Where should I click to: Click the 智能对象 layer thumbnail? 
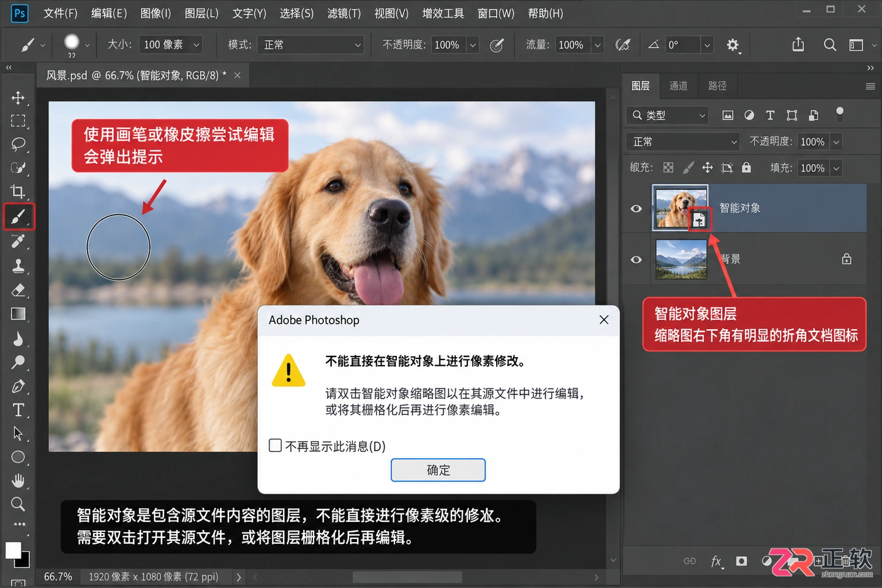pos(680,208)
